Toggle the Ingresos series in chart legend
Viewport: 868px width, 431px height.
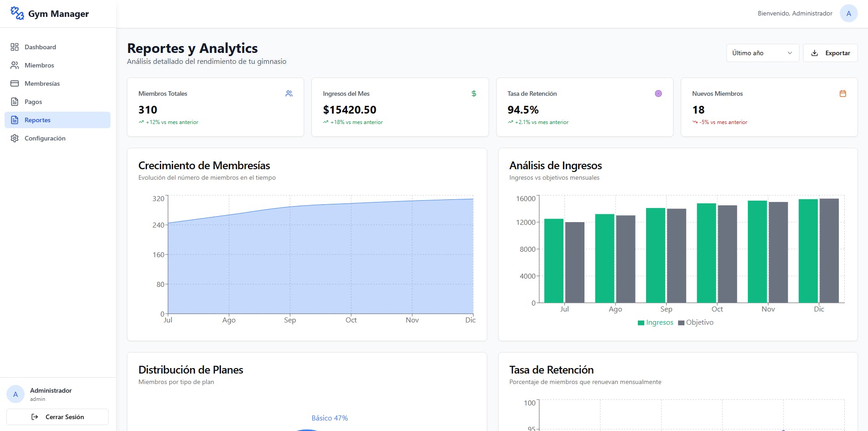pyautogui.click(x=655, y=322)
